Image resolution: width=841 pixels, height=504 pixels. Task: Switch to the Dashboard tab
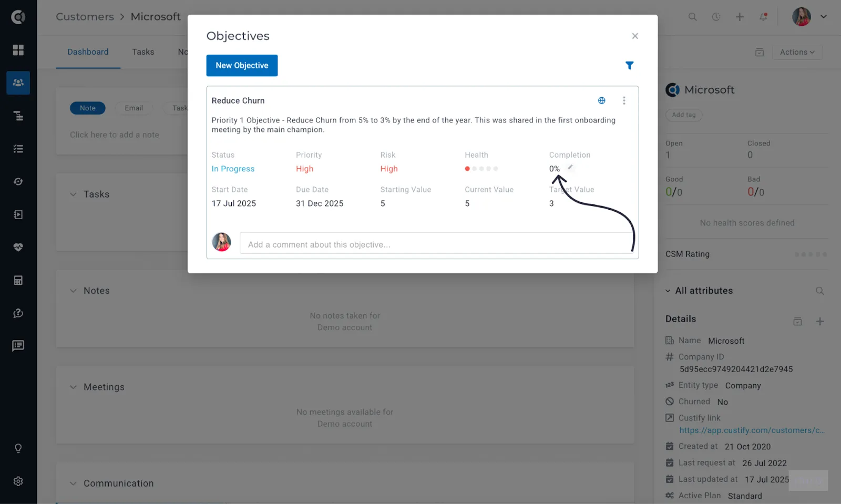88,52
